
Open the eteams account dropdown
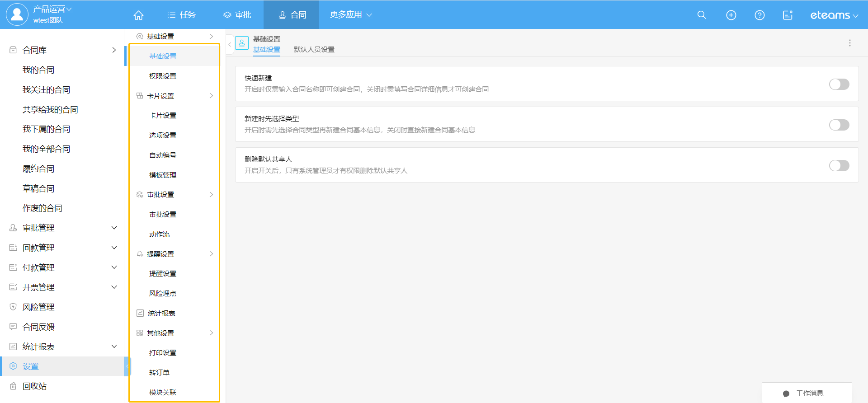pyautogui.click(x=834, y=15)
